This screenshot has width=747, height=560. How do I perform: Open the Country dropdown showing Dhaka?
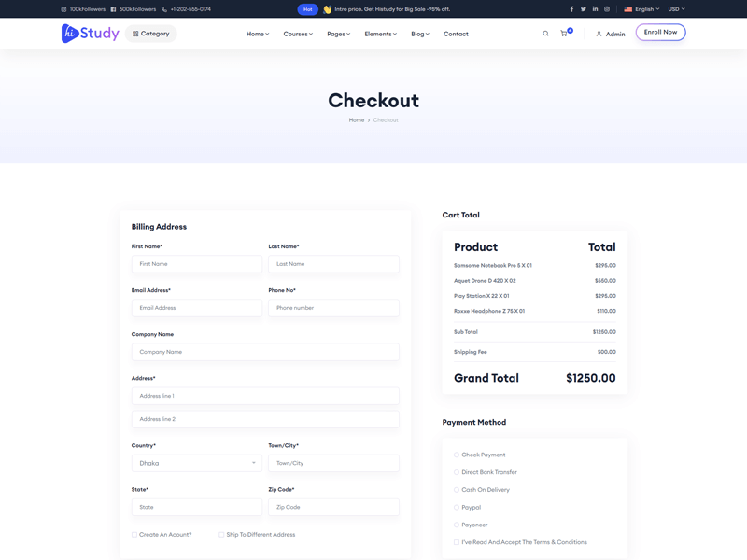pyautogui.click(x=196, y=463)
